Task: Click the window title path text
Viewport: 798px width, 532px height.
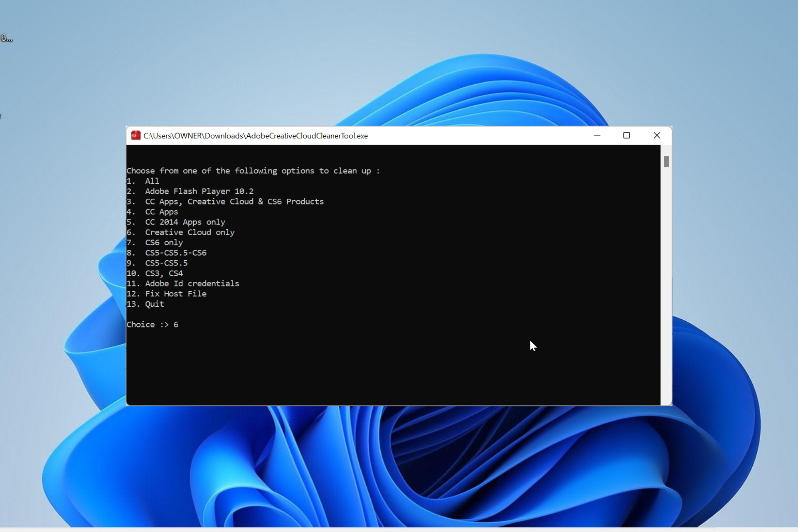Action: pos(255,136)
